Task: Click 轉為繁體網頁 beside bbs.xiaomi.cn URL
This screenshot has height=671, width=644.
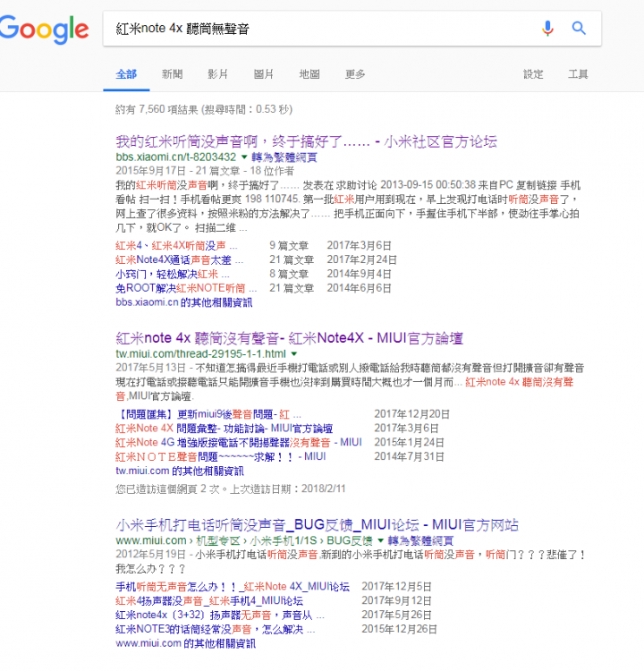Action: tap(284, 157)
